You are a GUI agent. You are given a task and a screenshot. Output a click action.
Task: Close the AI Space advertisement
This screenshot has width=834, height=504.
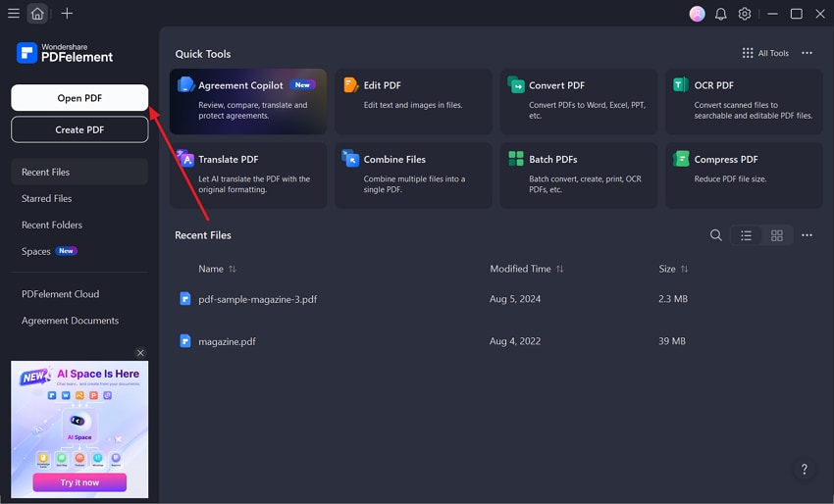click(140, 352)
